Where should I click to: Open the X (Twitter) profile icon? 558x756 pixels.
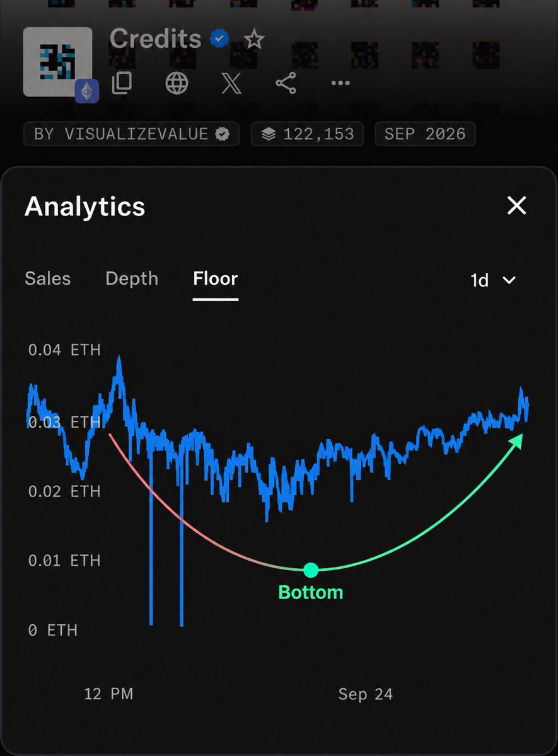(231, 83)
